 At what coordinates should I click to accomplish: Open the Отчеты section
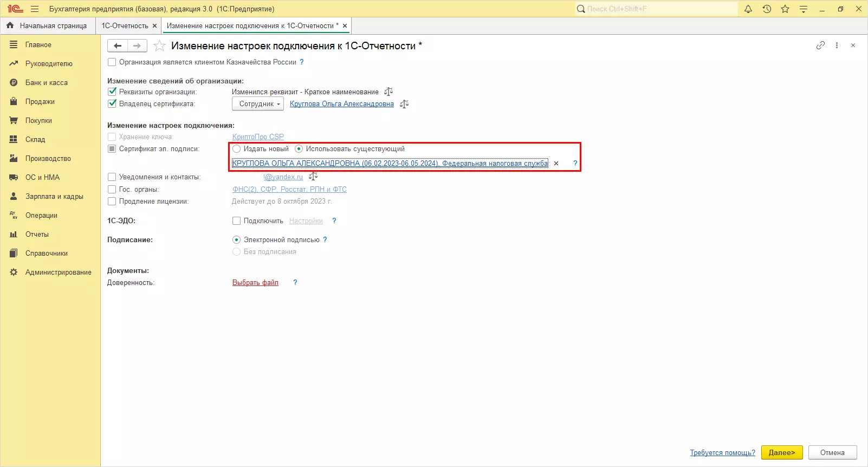tap(50, 235)
